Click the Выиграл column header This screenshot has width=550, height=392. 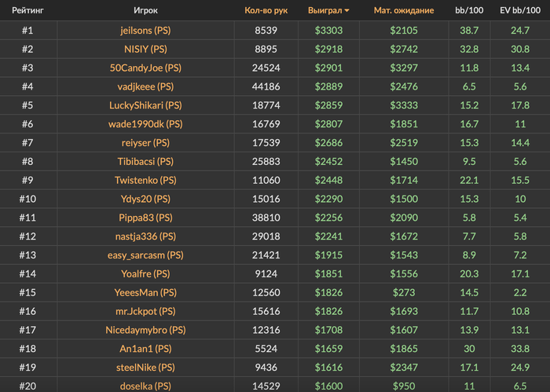pyautogui.click(x=324, y=10)
